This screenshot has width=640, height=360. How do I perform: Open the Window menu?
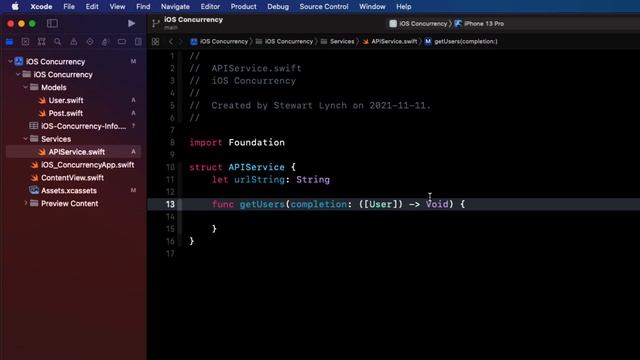click(372, 7)
